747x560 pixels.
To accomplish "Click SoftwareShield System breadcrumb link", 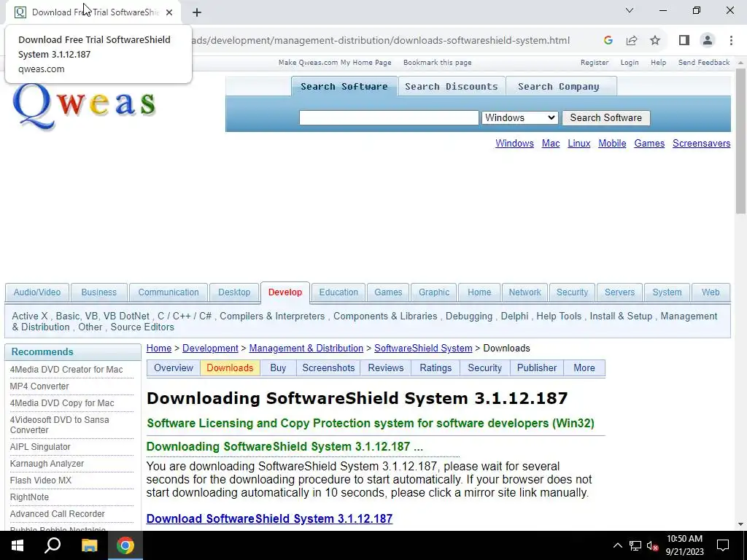I will [x=423, y=348].
